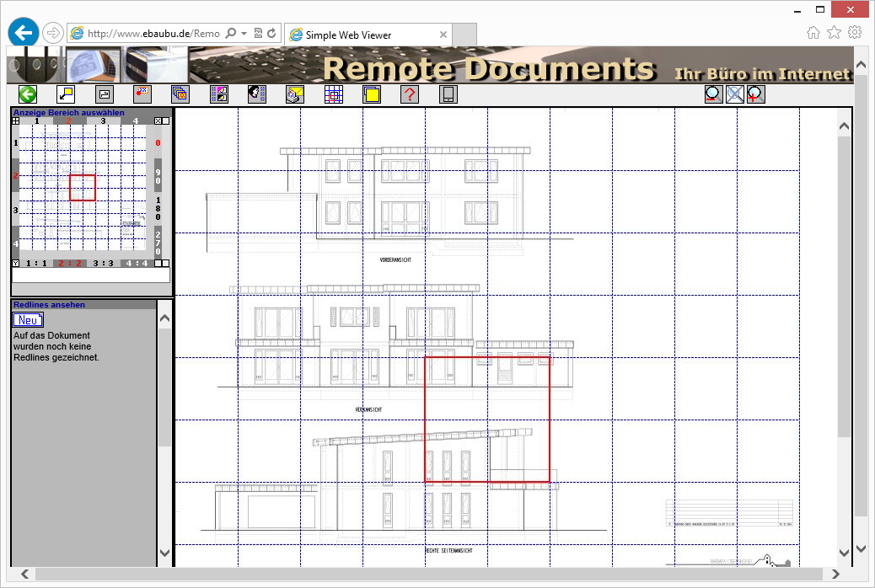The image size is (875, 588).
Task: Click the red dot redline marker icon
Action: 142,94
